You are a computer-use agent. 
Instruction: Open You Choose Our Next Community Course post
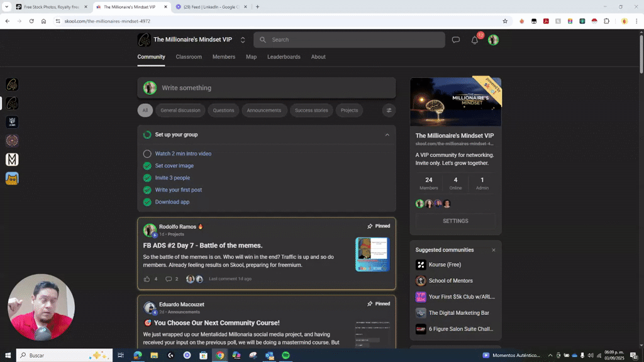coord(216,323)
